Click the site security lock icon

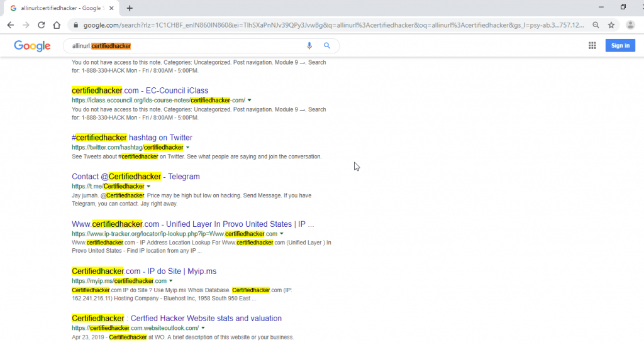coord(75,25)
